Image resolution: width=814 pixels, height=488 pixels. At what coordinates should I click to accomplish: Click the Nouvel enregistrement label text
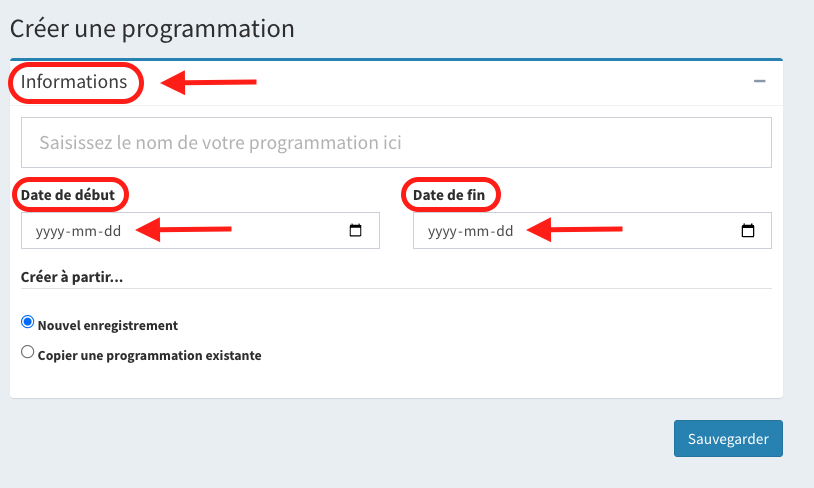click(108, 325)
